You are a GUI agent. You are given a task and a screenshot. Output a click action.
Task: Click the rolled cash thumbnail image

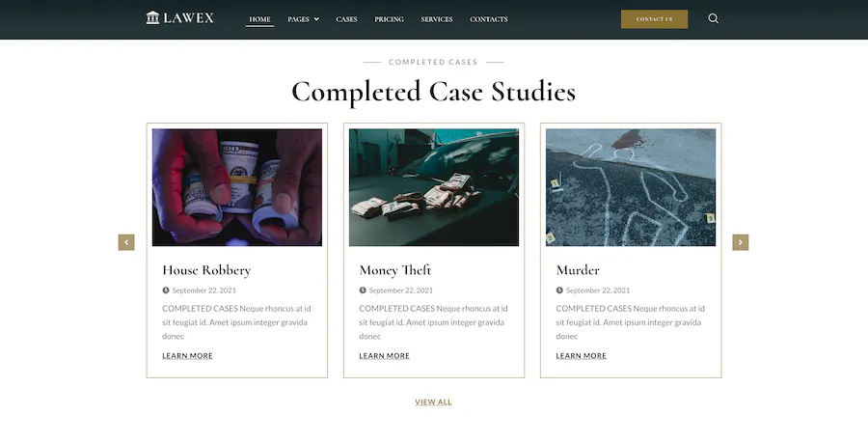pyautogui.click(x=237, y=187)
